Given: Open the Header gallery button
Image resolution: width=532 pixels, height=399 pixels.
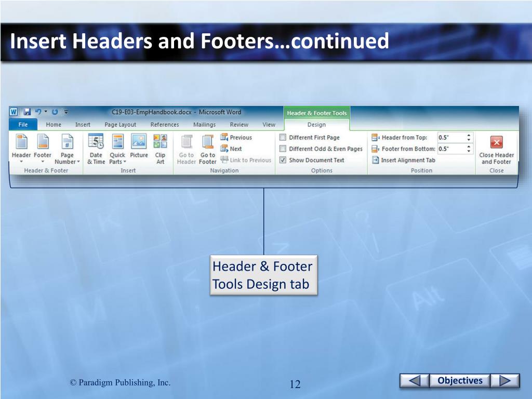Looking at the screenshot, I should pos(21,149).
